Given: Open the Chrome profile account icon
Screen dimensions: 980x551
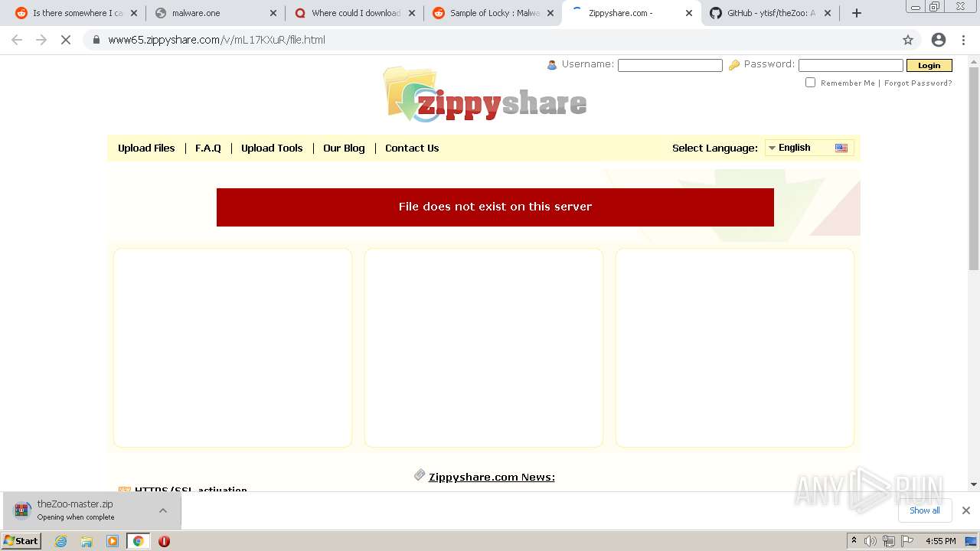Looking at the screenshot, I should coord(939,40).
